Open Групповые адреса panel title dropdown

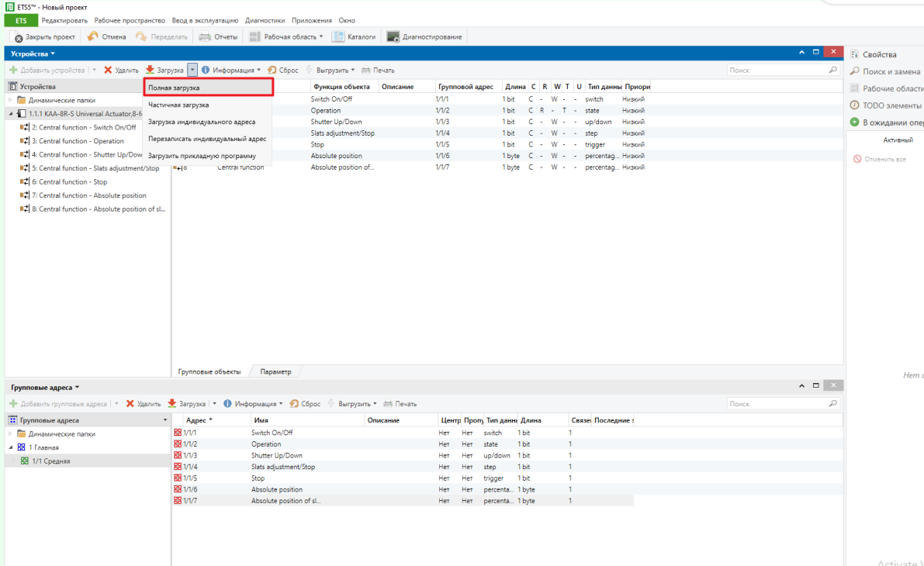(45, 388)
